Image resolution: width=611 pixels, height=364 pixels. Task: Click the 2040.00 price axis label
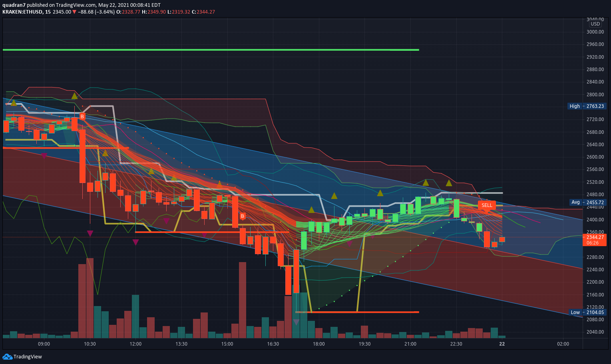point(595,332)
